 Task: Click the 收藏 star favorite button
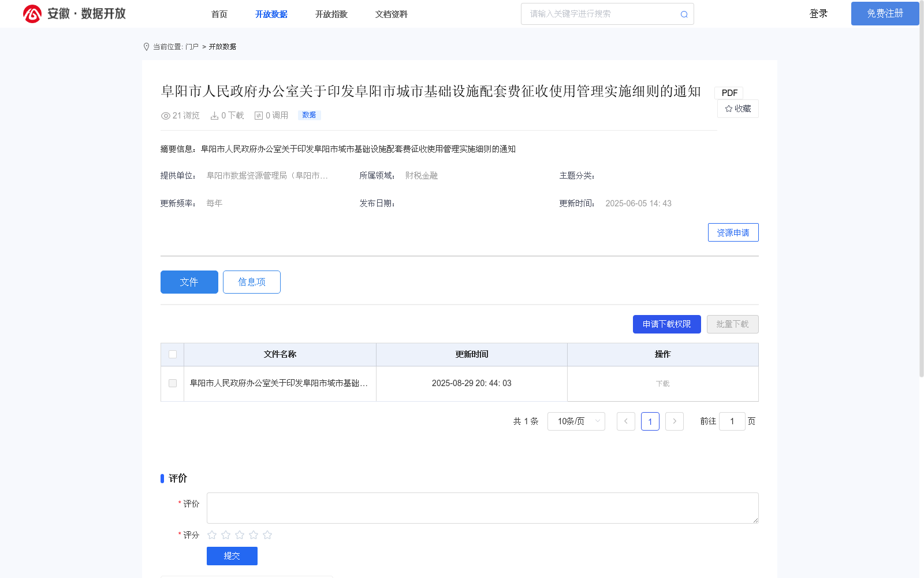[738, 109]
